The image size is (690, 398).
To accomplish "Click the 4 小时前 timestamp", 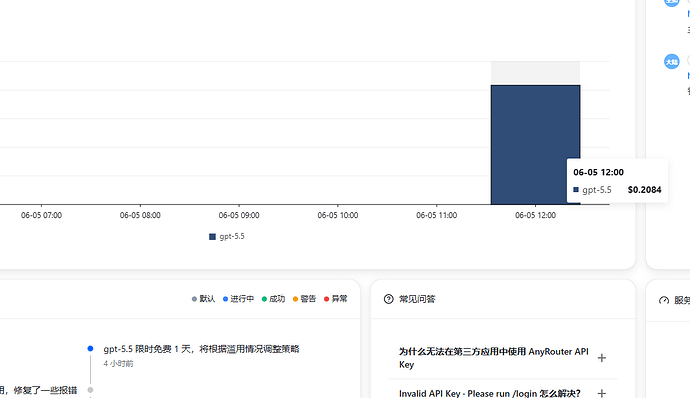I will tap(118, 364).
